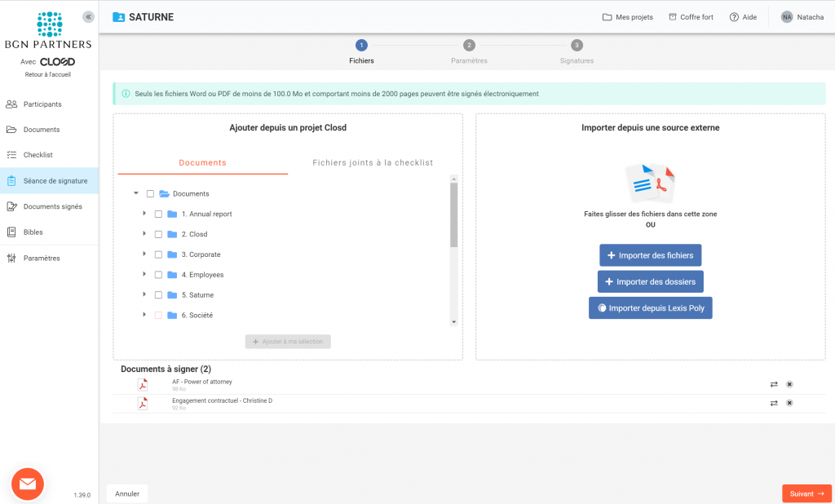Remove Engagement contractuel - Christine D document

tap(789, 403)
